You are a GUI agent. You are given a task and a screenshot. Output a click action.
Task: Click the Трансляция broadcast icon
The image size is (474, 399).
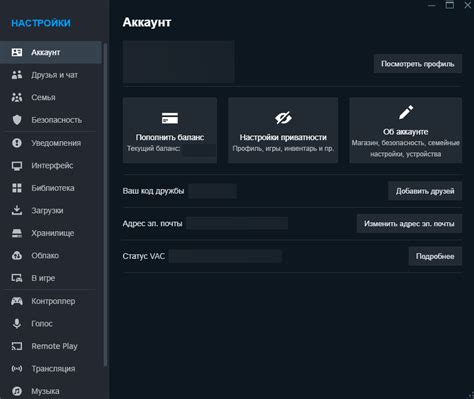[x=17, y=369]
